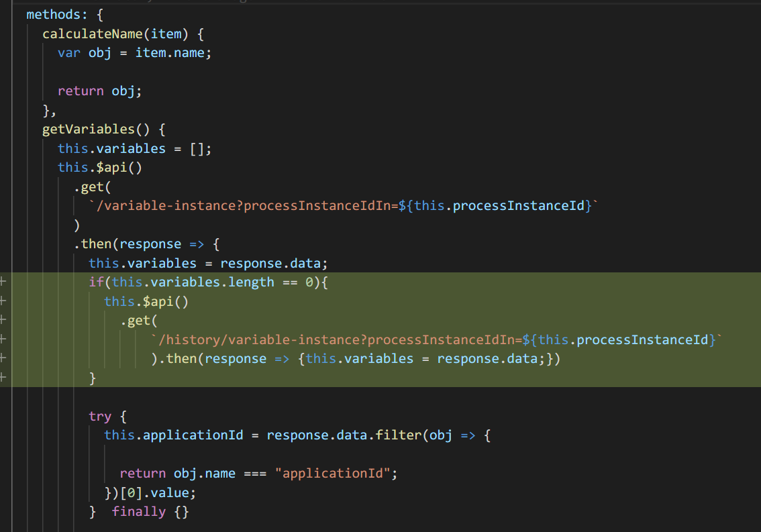Click the "applicationId" string literal
This screenshot has width=761, height=532.
click(332, 474)
